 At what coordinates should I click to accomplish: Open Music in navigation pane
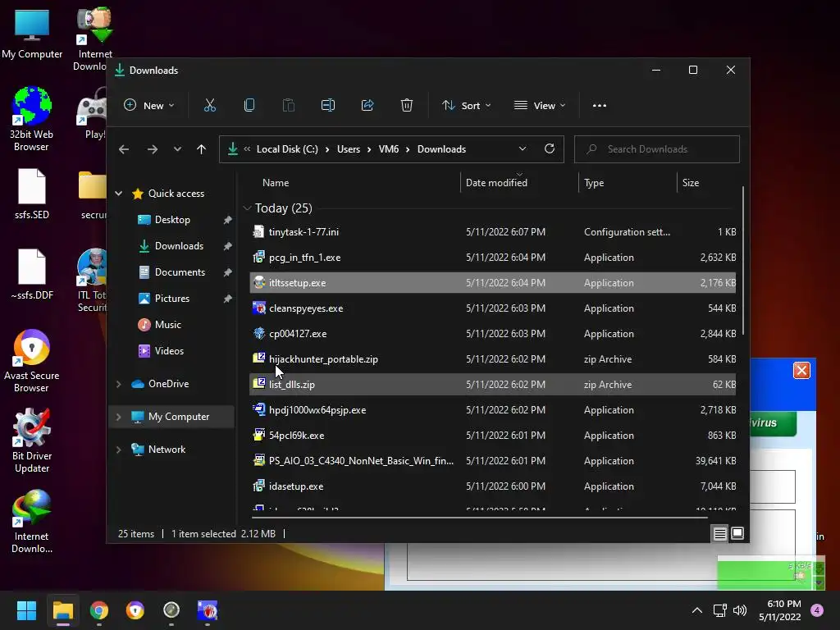point(167,325)
